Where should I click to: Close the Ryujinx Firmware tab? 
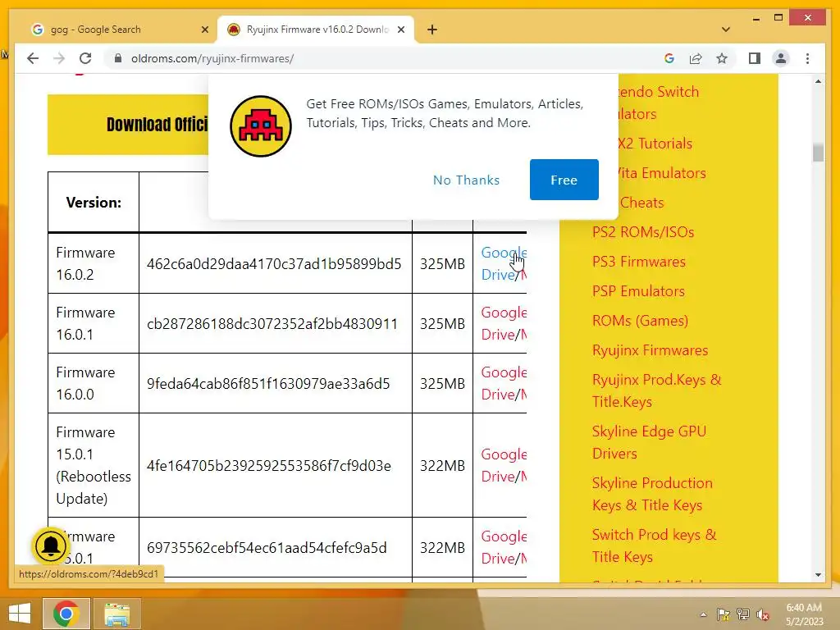[400, 30]
